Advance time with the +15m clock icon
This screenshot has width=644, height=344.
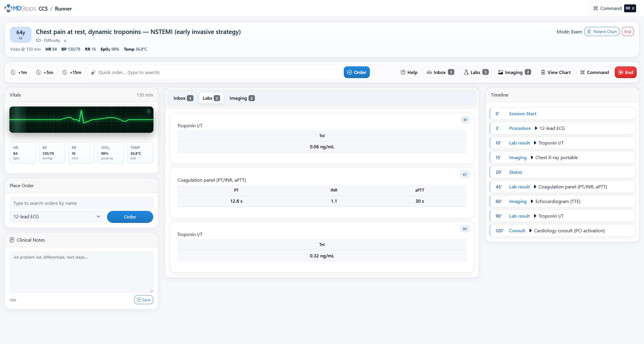click(x=65, y=72)
